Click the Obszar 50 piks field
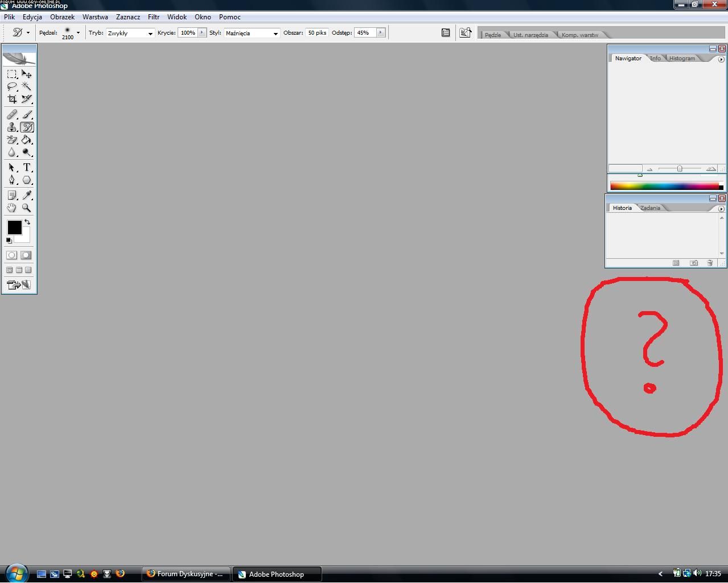 (x=317, y=33)
